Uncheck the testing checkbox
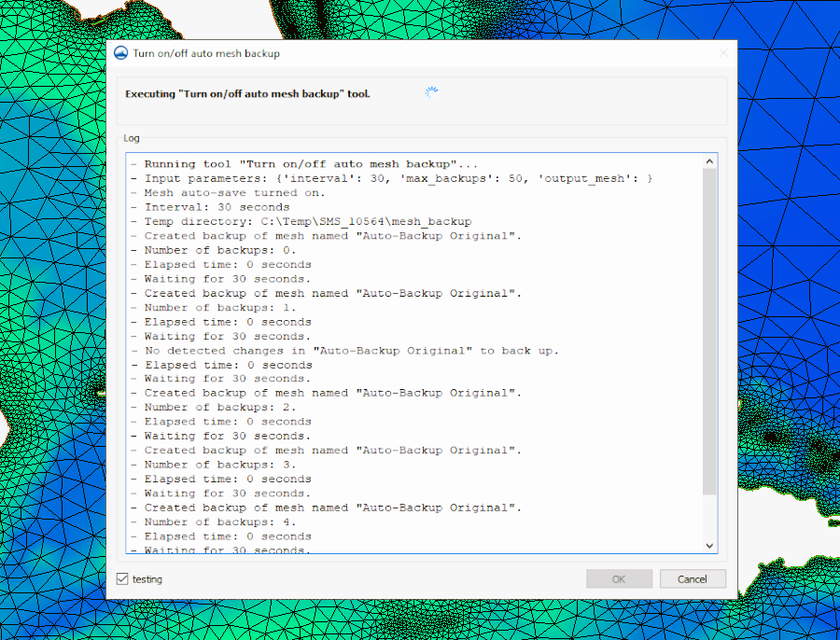Image resolution: width=840 pixels, height=640 pixels. 122,578
